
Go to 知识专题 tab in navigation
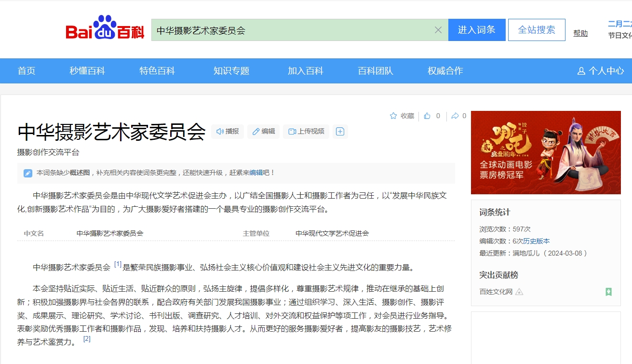pyautogui.click(x=231, y=71)
